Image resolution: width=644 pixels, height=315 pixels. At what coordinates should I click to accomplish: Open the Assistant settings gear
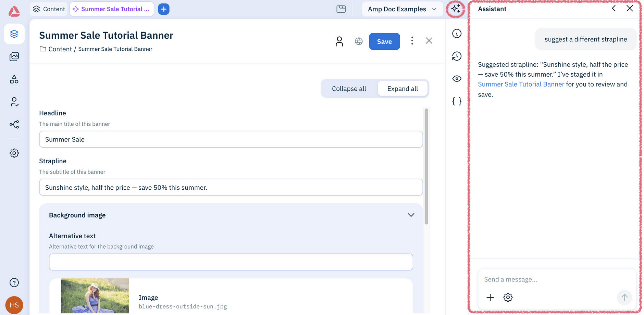(x=508, y=297)
